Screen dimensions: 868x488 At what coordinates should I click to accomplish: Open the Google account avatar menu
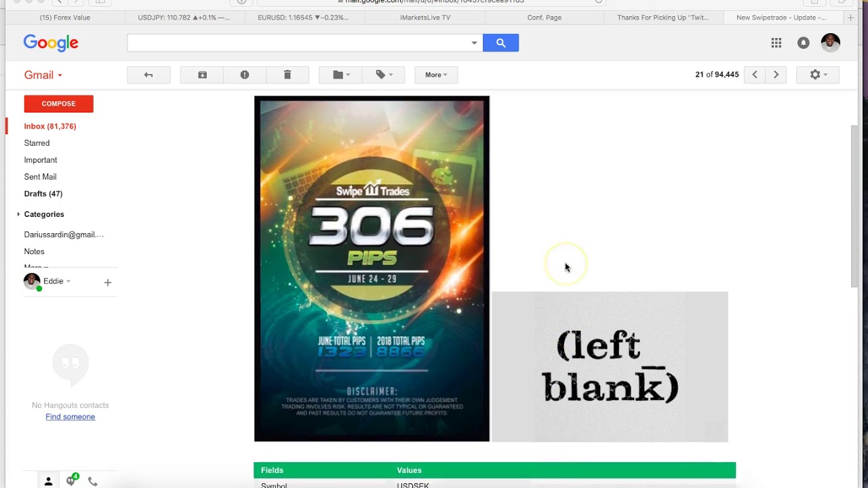coord(831,43)
